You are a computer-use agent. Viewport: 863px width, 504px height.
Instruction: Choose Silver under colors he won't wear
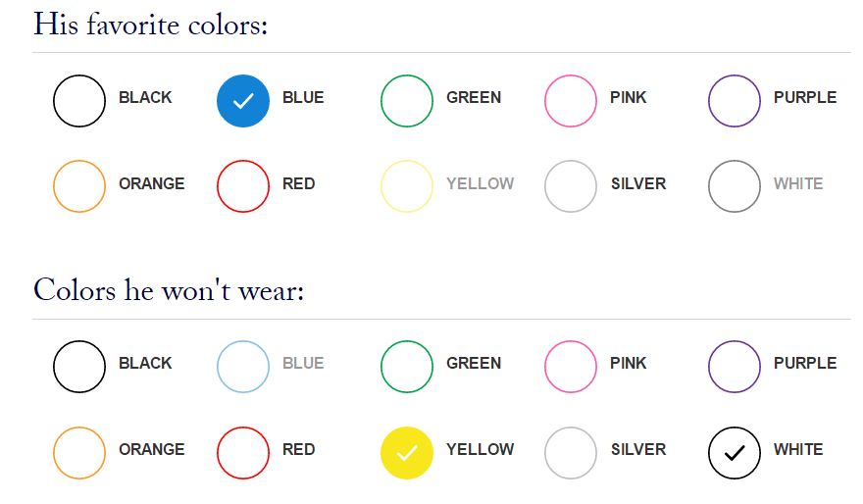(570, 453)
